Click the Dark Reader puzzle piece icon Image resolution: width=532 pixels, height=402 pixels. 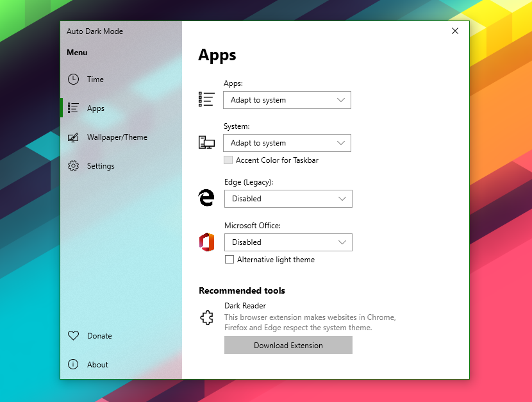pyautogui.click(x=206, y=318)
